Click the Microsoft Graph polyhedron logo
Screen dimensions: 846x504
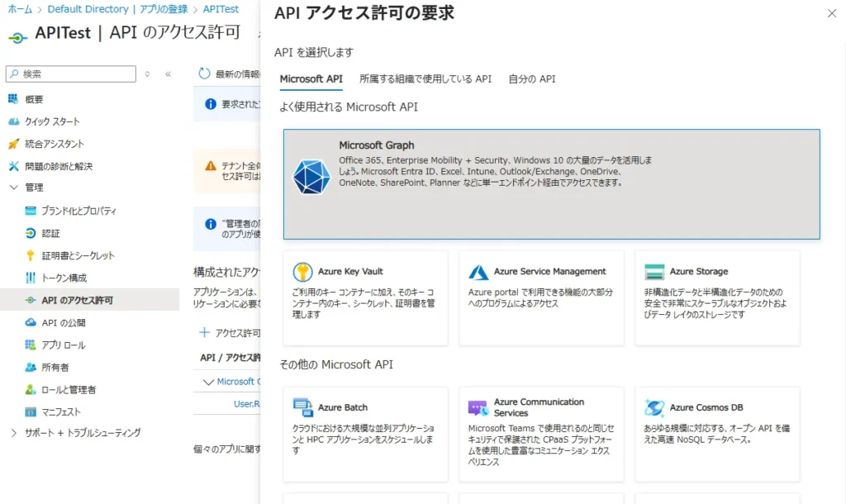coord(311,177)
